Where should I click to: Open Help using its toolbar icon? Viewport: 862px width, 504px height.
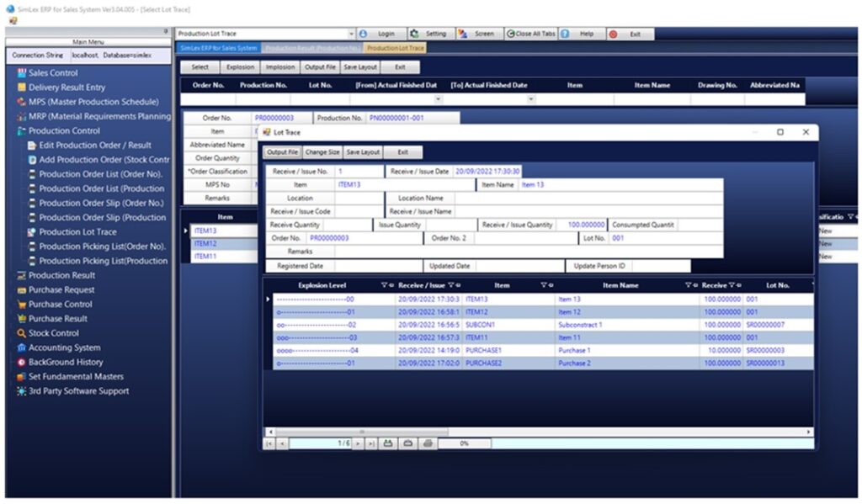(565, 34)
